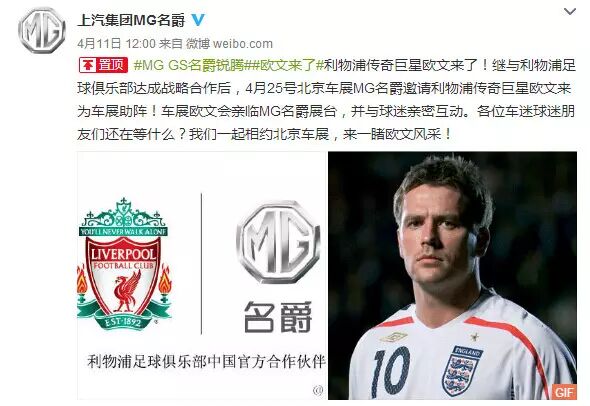Click the @ watermark on left image
The image size is (590, 406).
(318, 391)
